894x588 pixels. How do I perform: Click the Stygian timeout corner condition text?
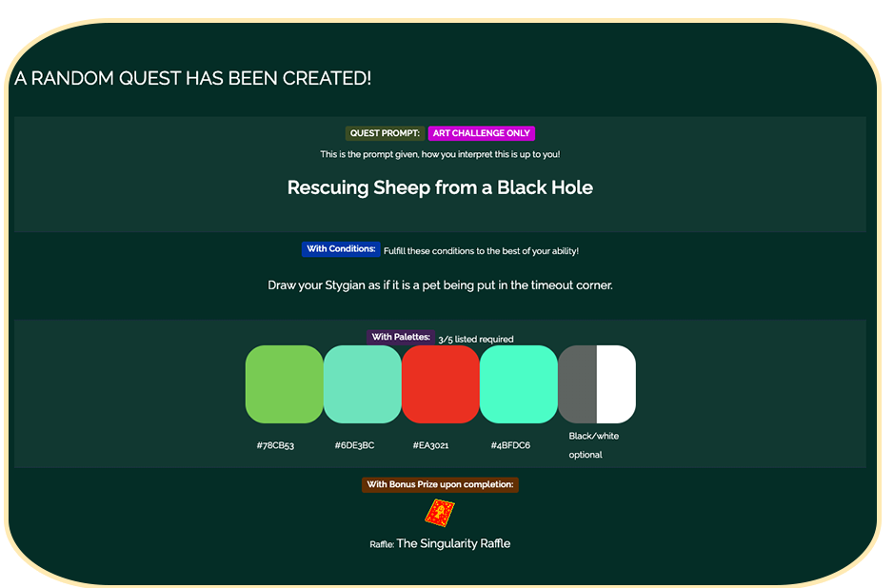point(440,284)
